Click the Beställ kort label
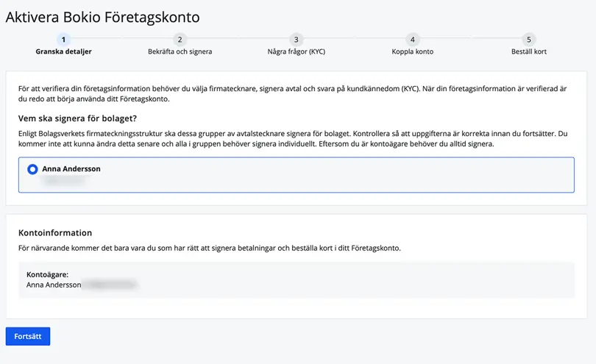 [529, 51]
